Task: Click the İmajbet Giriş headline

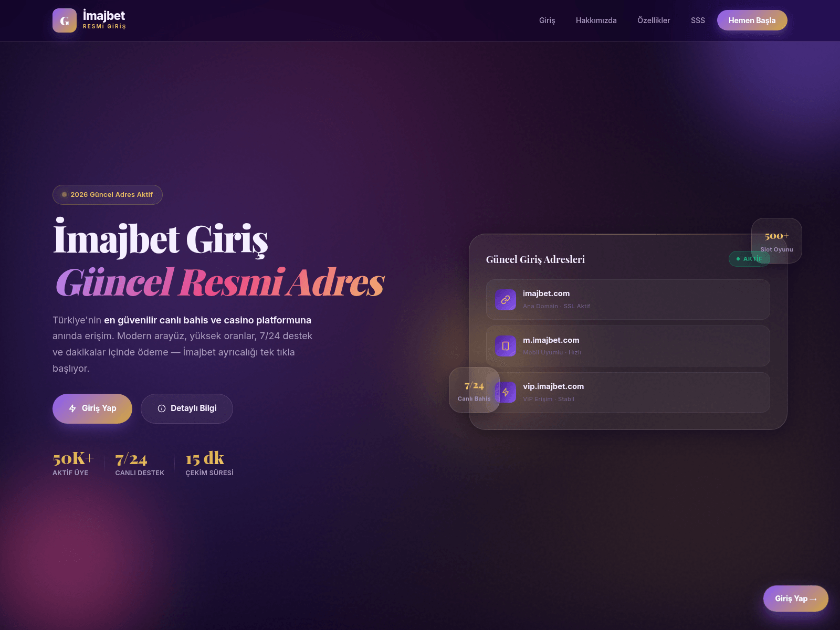Action: coord(161,239)
